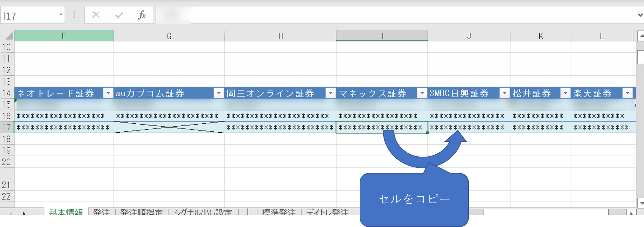Viewport: 644px width, 227px height.
Task: Click the Select All corner triangle
Action: pyautogui.click(x=9, y=36)
